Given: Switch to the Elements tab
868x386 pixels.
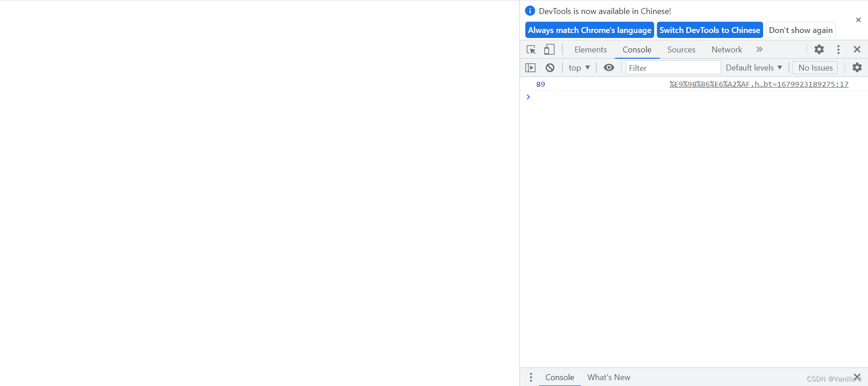Looking at the screenshot, I should (x=590, y=50).
